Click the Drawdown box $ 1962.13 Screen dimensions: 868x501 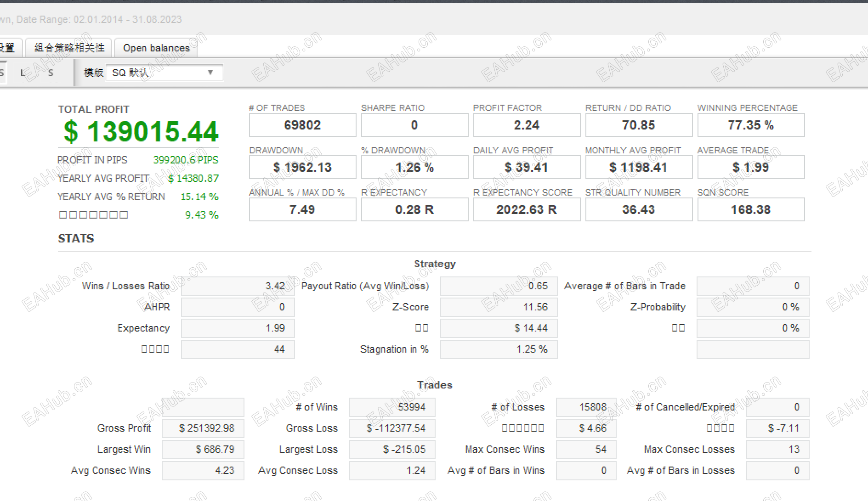pos(302,167)
